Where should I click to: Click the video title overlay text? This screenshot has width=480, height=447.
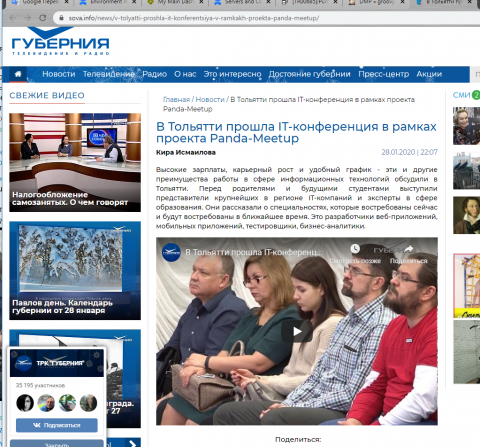pos(254,252)
